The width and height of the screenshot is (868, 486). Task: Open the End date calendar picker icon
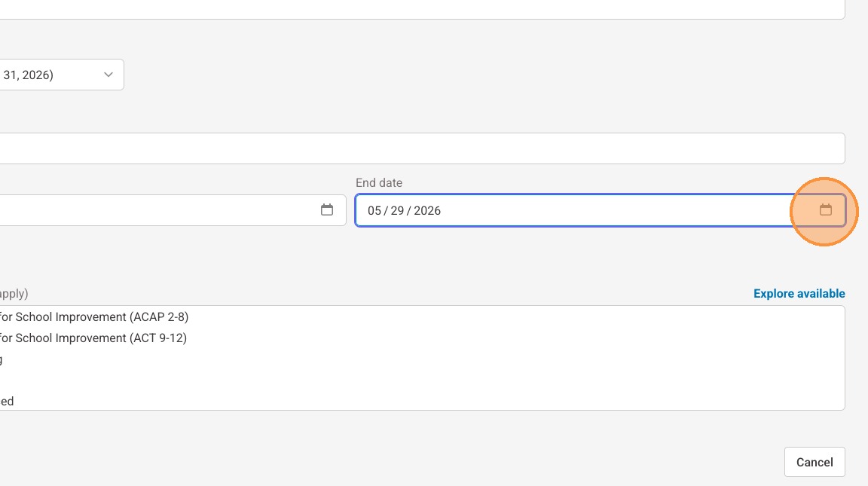click(x=825, y=210)
